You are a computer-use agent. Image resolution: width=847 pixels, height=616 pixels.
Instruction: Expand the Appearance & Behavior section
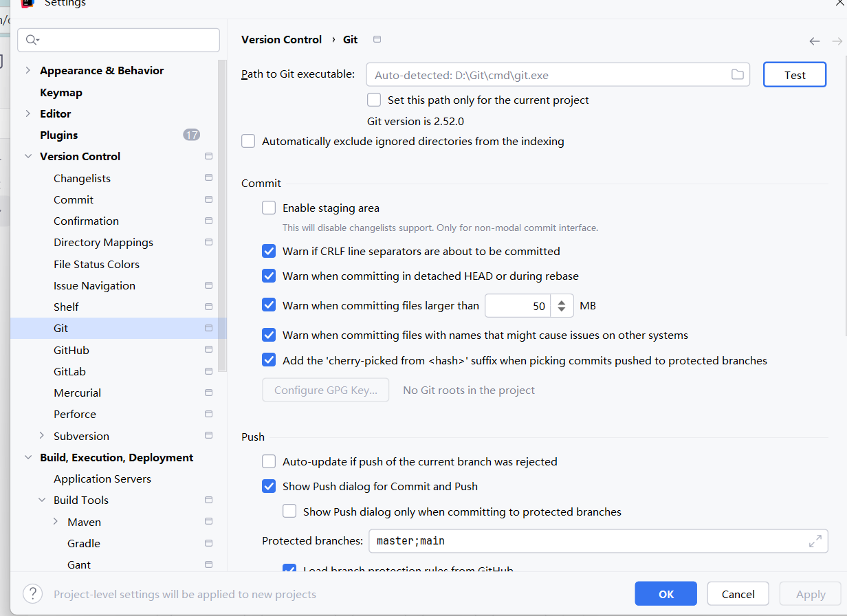[x=28, y=70]
